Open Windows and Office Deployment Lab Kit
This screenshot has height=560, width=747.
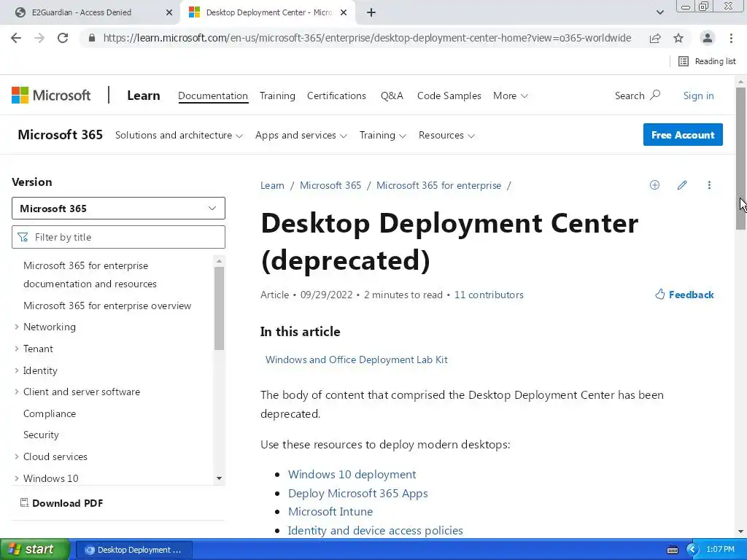(356, 359)
